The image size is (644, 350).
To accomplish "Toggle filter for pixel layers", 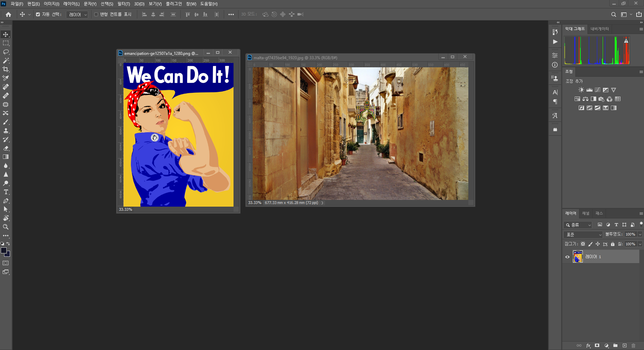I will coord(600,225).
